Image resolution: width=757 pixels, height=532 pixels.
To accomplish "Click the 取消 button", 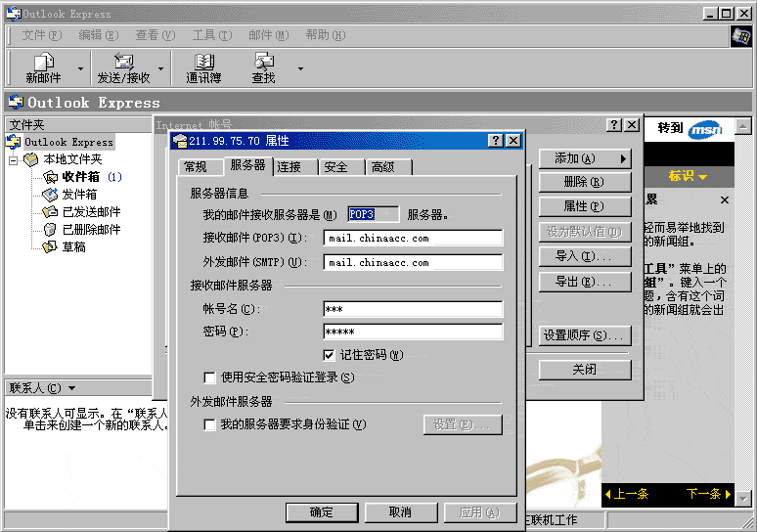I will [x=401, y=512].
